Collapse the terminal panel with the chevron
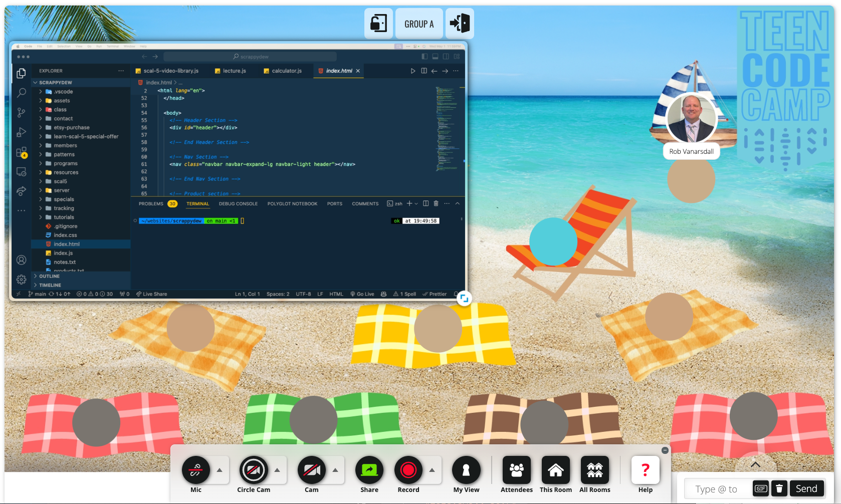841x504 pixels. 457,203
